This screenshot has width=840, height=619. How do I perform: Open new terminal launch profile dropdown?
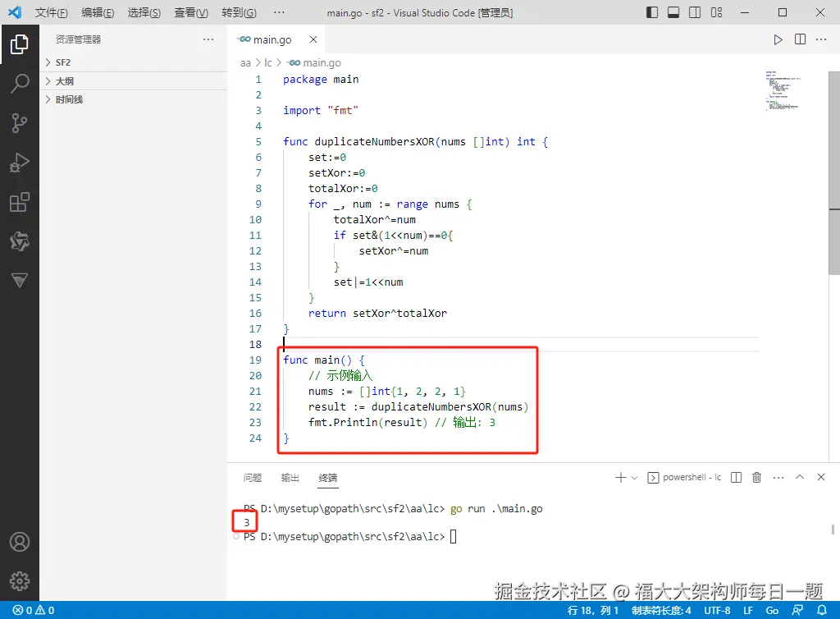click(x=634, y=478)
